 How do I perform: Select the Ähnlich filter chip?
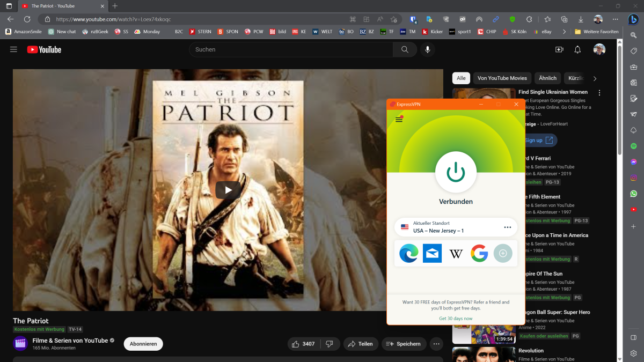(x=548, y=78)
